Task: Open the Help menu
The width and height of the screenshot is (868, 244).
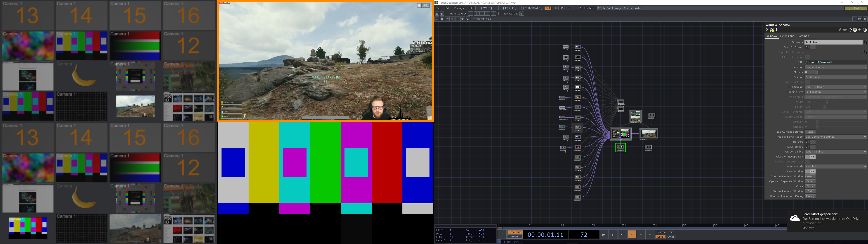Action: (x=470, y=8)
